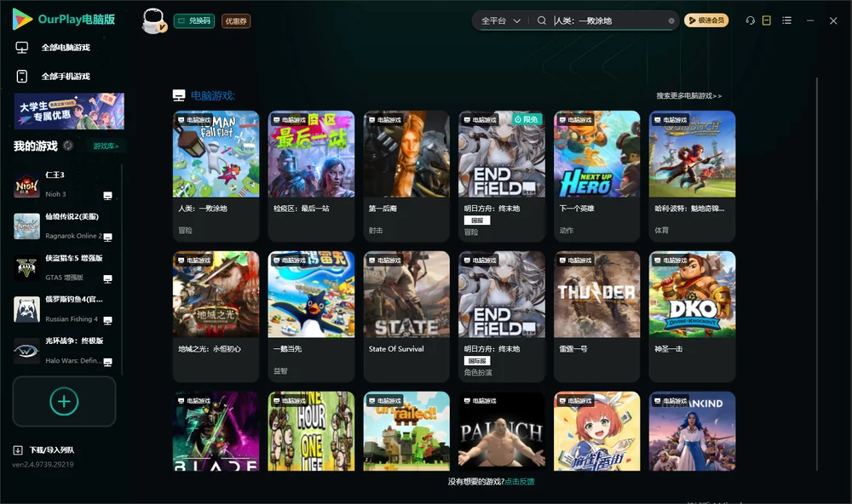This screenshot has height=504, width=852.
Task: Open the 游戏库> link
Action: (x=106, y=146)
